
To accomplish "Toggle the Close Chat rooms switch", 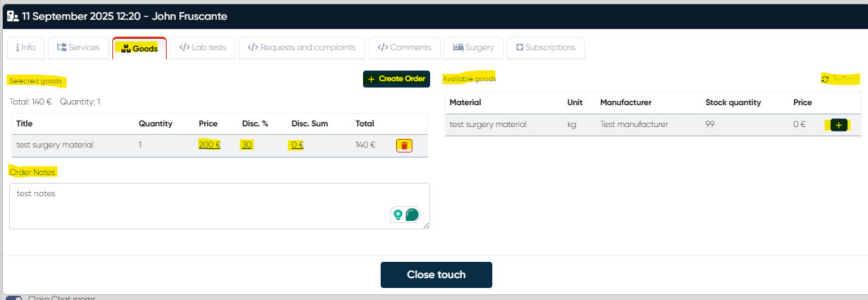I will pyautogui.click(x=14, y=297).
